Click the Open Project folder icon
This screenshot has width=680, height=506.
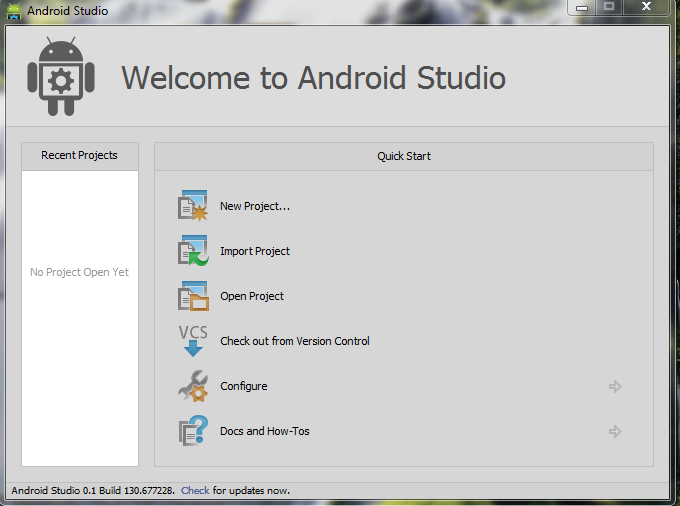(193, 296)
